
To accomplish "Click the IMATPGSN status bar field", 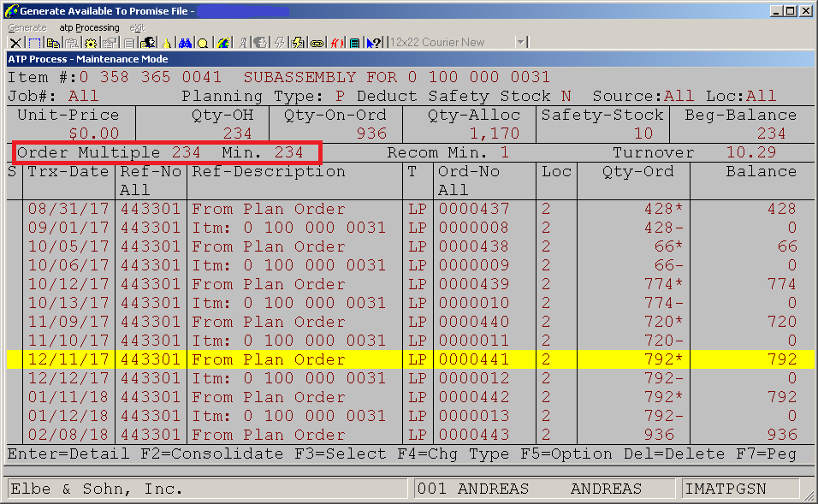I will (x=741, y=489).
